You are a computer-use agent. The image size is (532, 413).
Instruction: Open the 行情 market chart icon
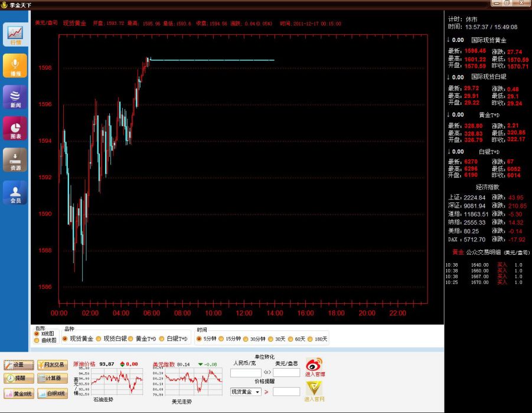tap(15, 35)
